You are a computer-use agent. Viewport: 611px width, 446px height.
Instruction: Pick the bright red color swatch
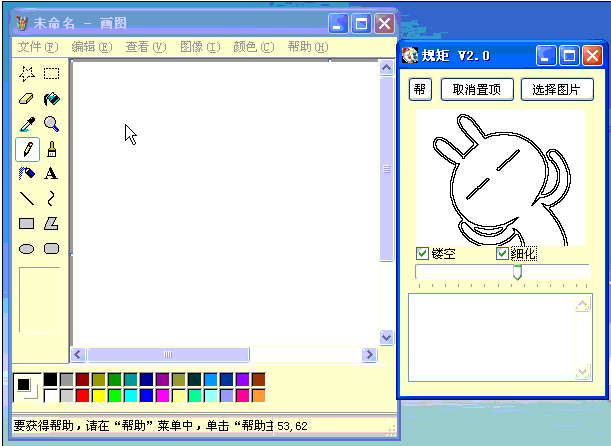click(x=83, y=396)
